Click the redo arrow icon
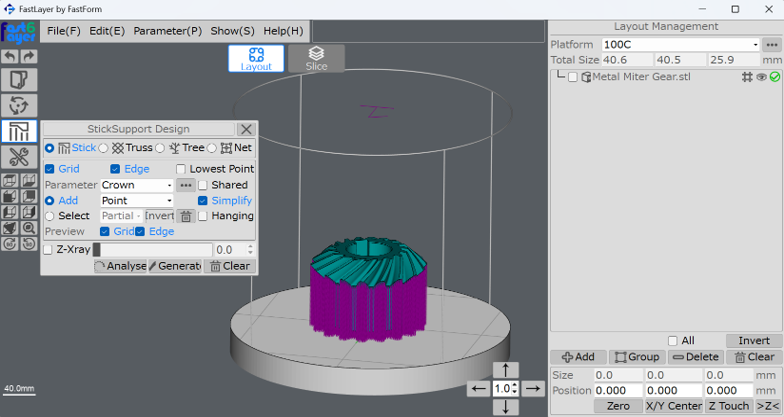Screen dimensions: 784x417 tap(29, 57)
